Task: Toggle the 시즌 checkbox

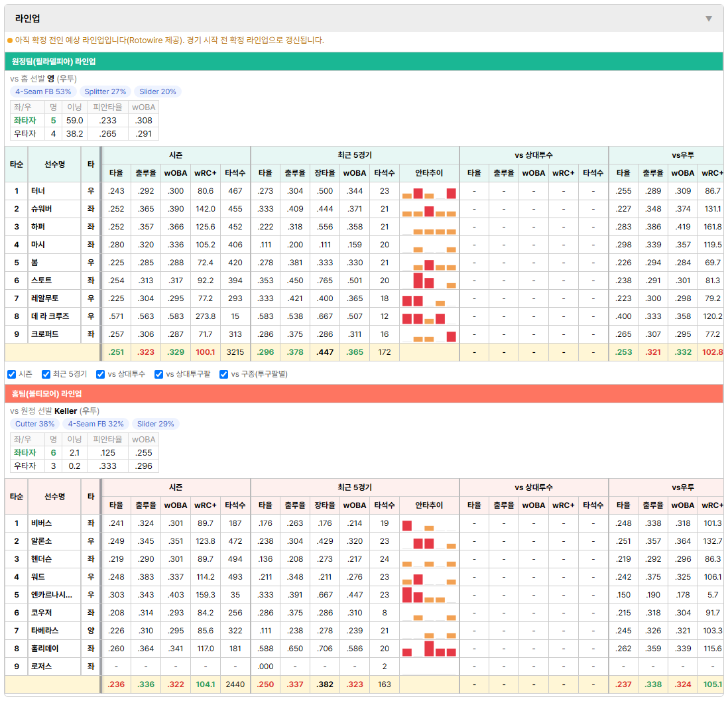Action: click(x=12, y=375)
